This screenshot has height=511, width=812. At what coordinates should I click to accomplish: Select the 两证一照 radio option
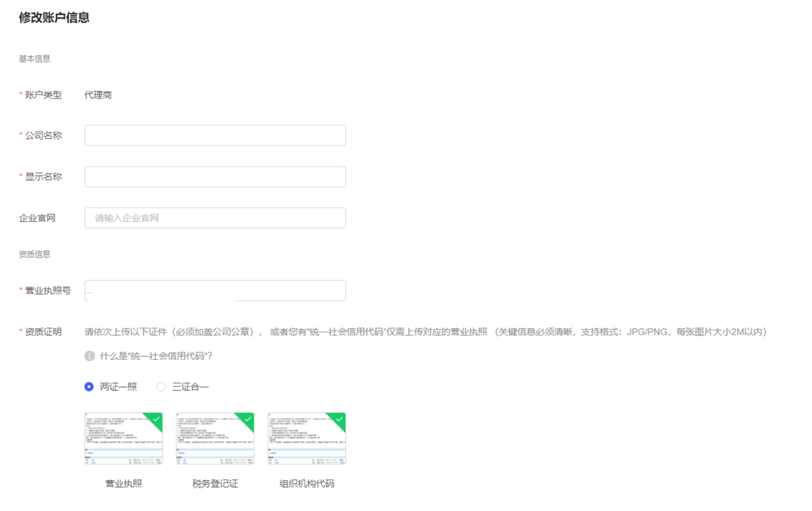click(x=89, y=387)
